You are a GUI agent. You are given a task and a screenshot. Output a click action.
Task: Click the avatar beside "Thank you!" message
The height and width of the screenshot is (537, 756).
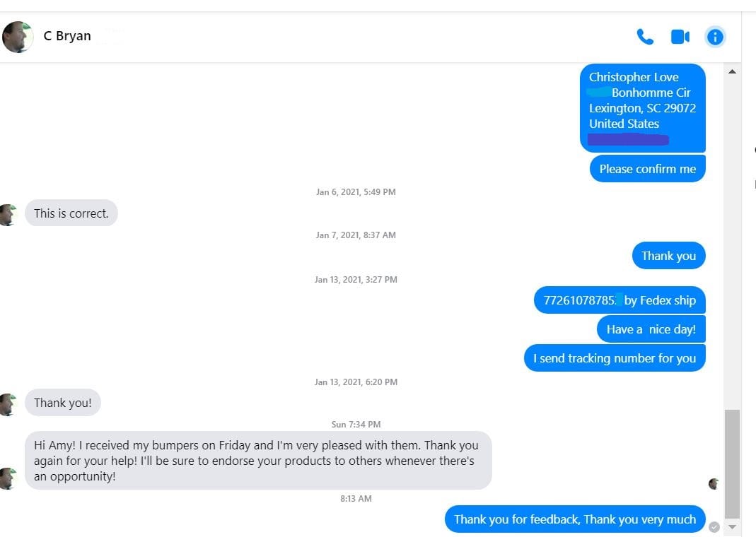click(8, 404)
